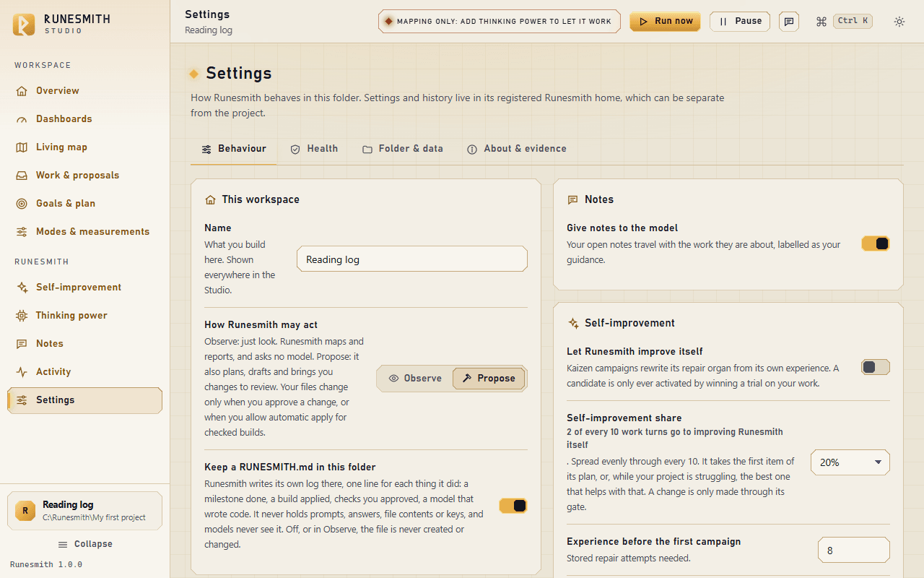Switch to the Health tab
The width and height of the screenshot is (924, 578).
tap(314, 149)
